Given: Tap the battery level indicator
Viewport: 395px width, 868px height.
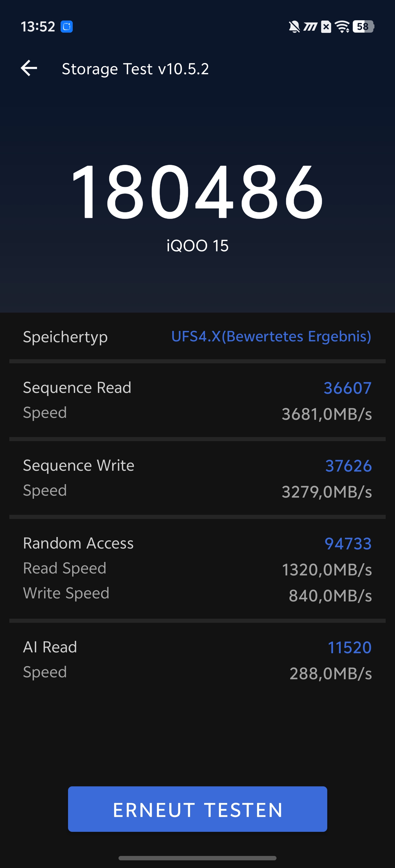Looking at the screenshot, I should (363, 27).
